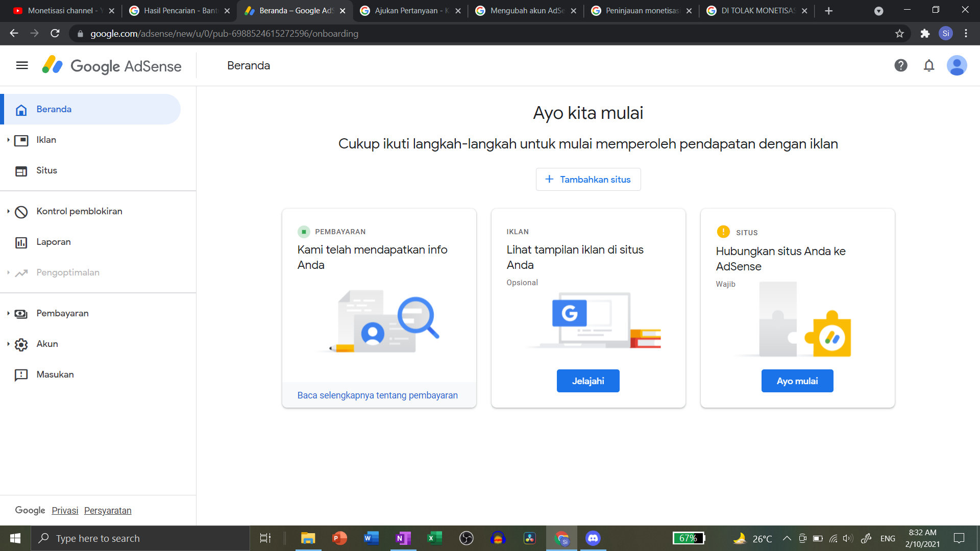Open Discord from the taskbar
Screen dimensions: 980x551
[593, 538]
